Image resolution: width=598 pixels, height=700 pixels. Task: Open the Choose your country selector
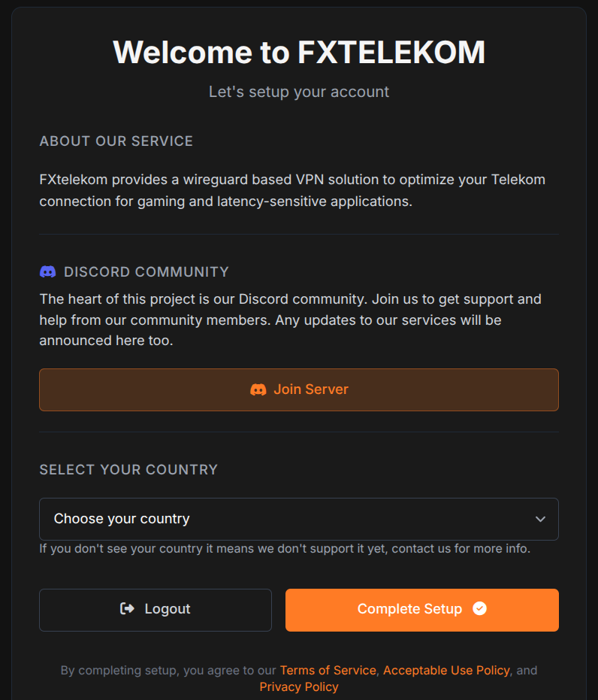(299, 520)
